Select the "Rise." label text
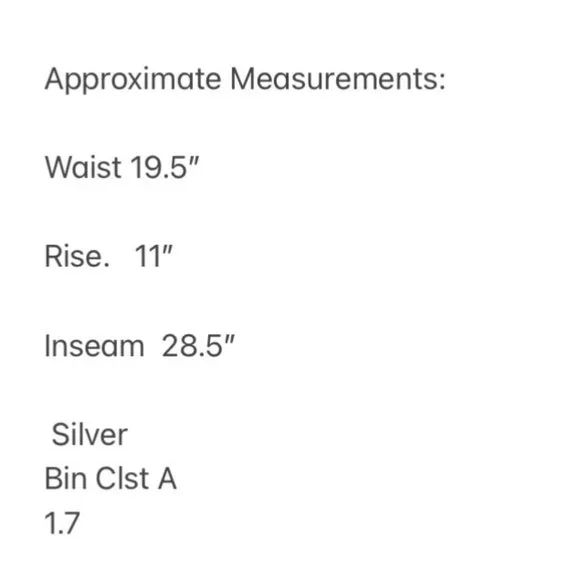 coord(77,256)
